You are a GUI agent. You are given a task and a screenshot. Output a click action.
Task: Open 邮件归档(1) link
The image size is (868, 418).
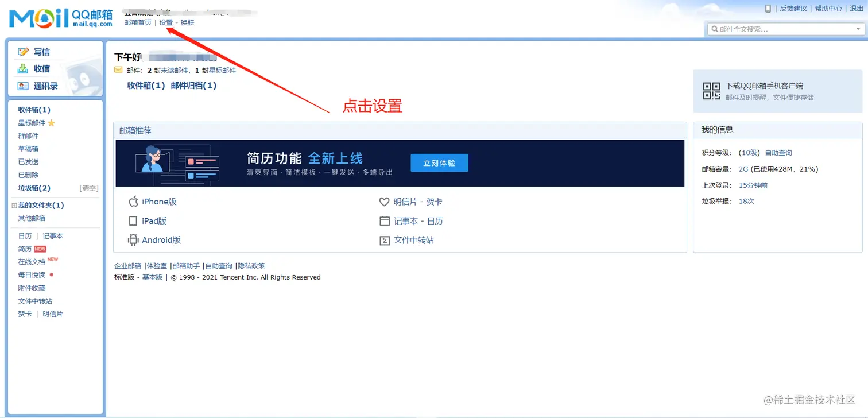tap(193, 86)
